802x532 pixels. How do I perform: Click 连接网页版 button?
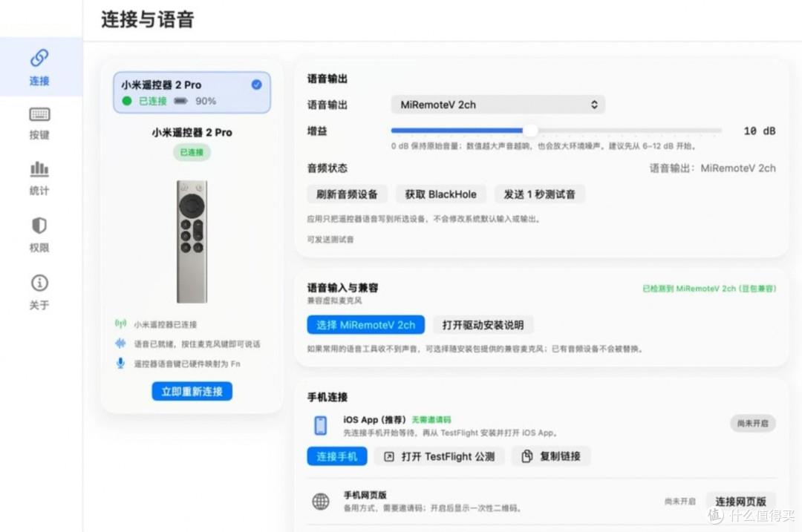pyautogui.click(x=740, y=502)
